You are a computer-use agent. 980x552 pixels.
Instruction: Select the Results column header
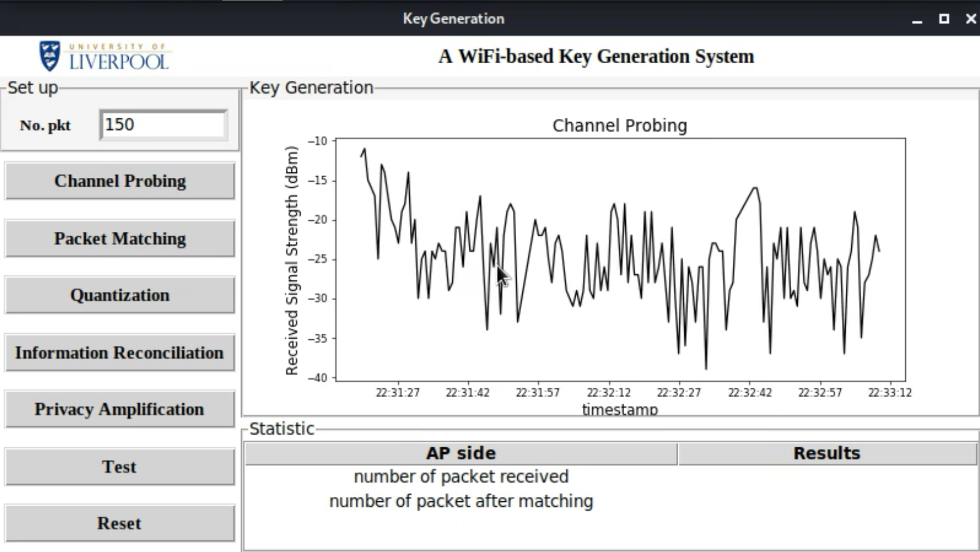827,453
